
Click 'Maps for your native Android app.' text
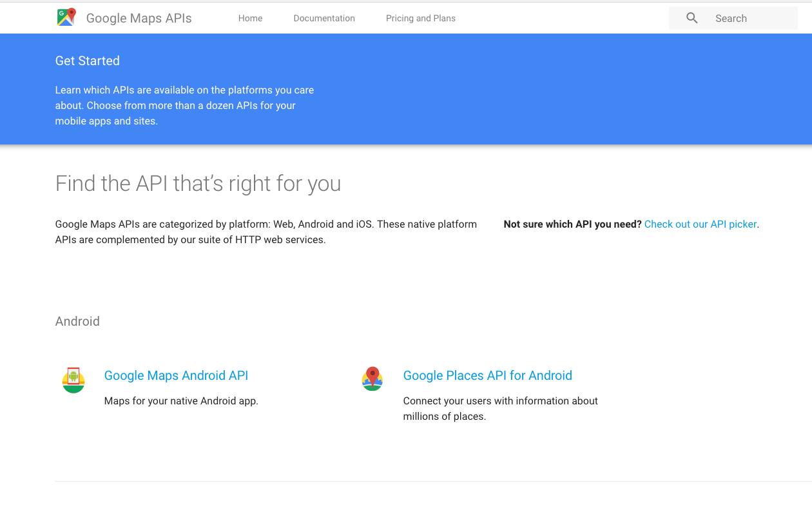point(181,401)
